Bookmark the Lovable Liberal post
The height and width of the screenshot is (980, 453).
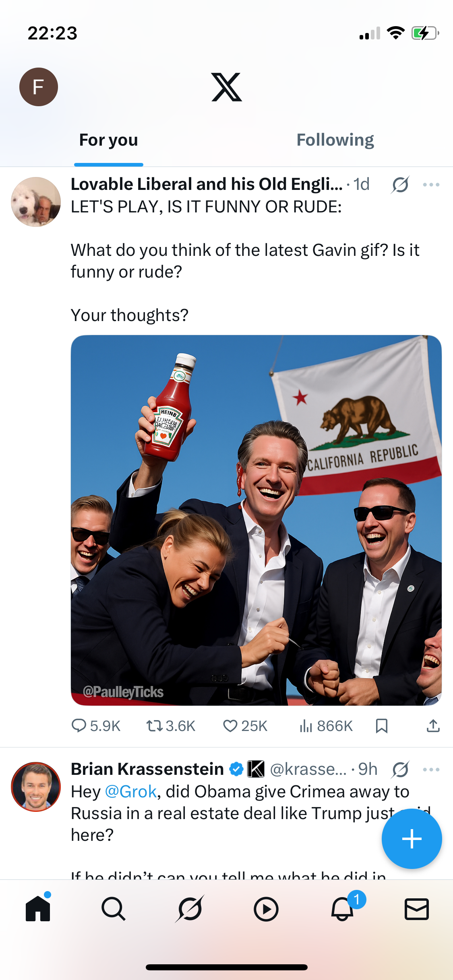[x=381, y=726]
